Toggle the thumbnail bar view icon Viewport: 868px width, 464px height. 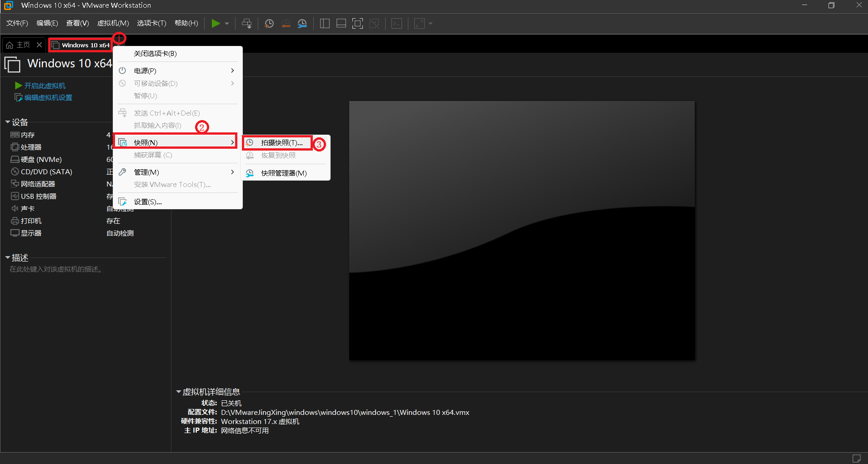pyautogui.click(x=341, y=24)
